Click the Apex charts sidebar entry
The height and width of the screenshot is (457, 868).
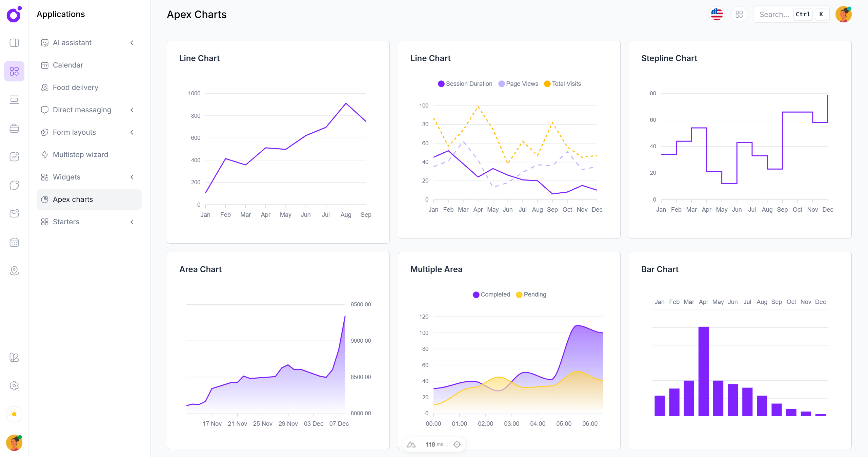[x=73, y=199]
